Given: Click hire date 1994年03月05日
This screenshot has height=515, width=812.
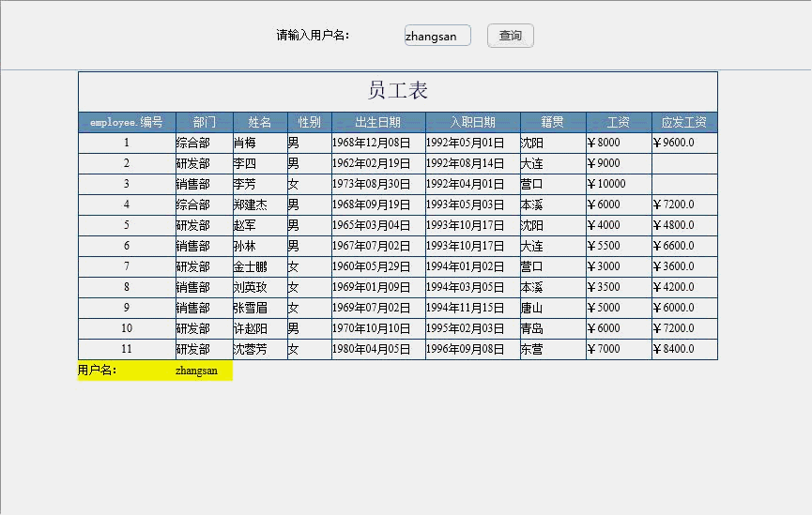Looking at the screenshot, I should click(x=472, y=287).
